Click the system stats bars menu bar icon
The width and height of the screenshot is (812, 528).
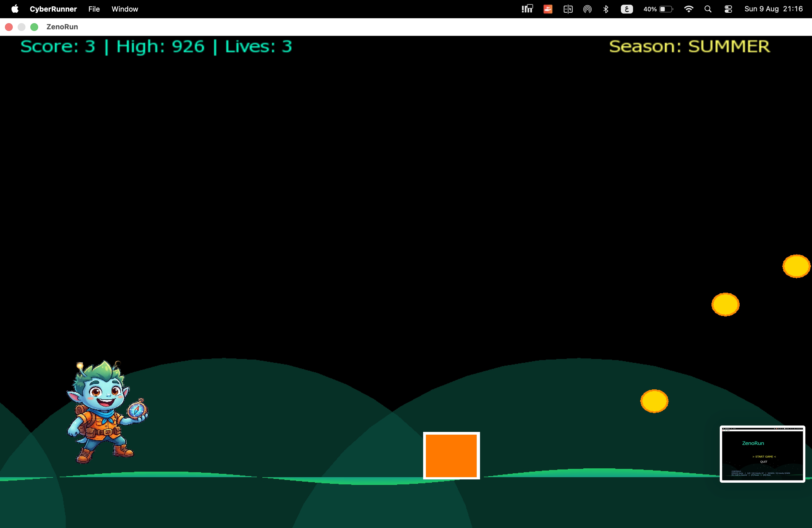click(527, 9)
